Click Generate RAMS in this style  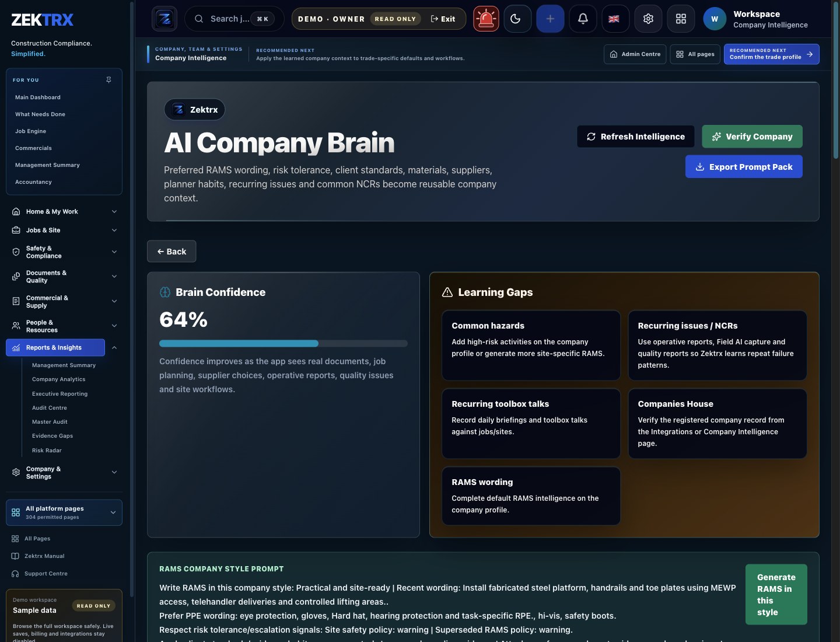coord(776,595)
